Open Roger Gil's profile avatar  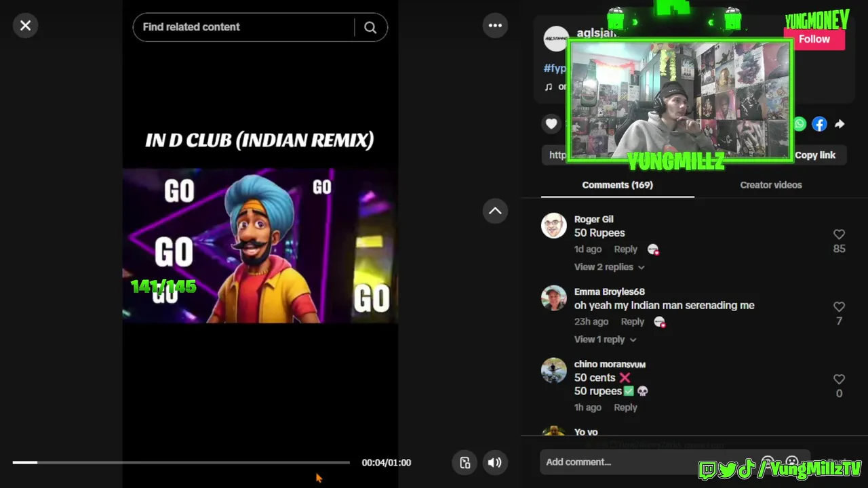click(x=553, y=226)
